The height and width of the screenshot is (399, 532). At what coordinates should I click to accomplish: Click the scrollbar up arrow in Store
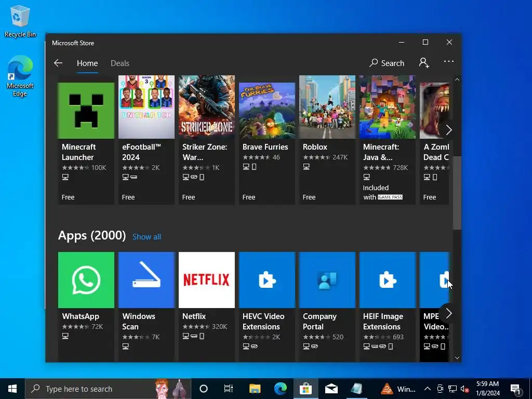[x=457, y=79]
